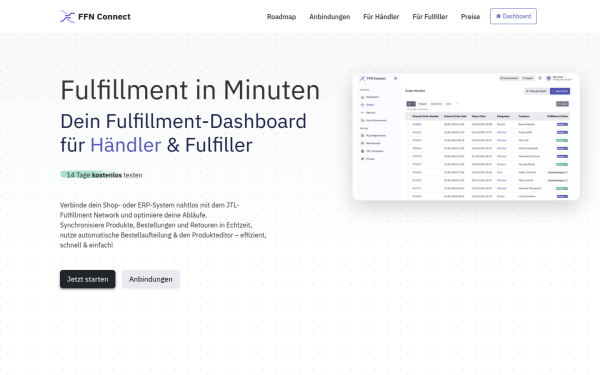Click grey Anbindungen button beside Jetzt starten
Viewport: 600px width, 375px height.
(151, 279)
